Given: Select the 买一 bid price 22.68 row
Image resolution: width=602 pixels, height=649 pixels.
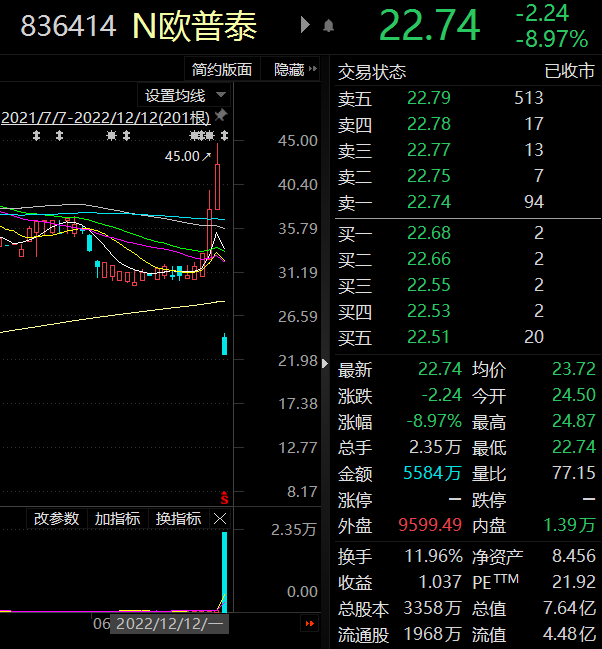Looking at the screenshot, I should (467, 233).
